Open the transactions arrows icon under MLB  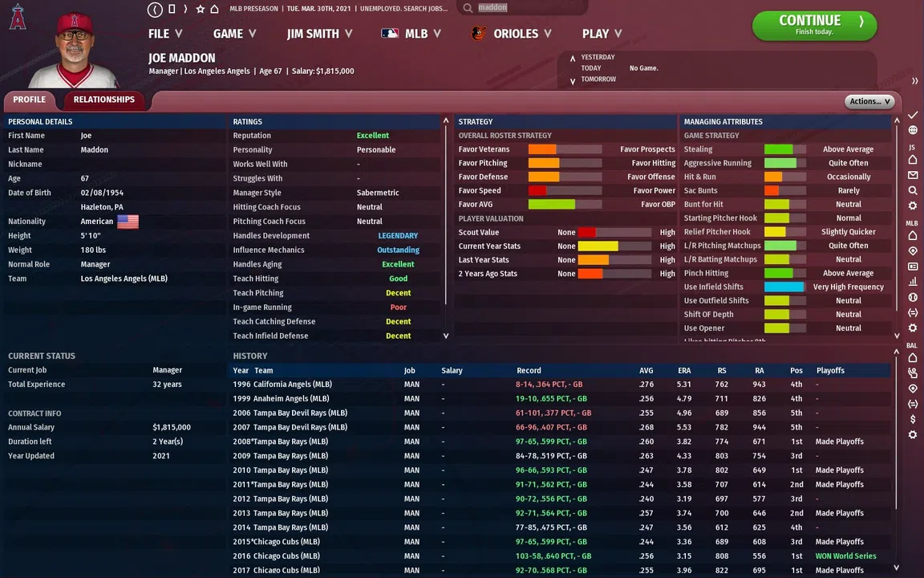(x=912, y=312)
